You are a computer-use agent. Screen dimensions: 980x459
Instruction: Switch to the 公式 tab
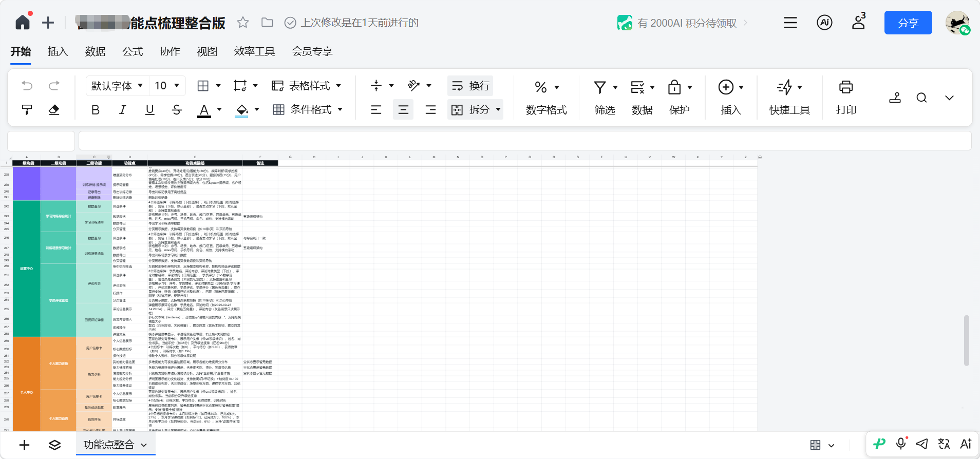tap(133, 51)
